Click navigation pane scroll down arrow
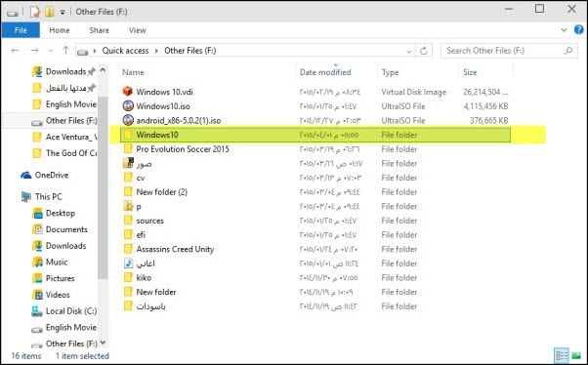The image size is (588, 365). click(103, 343)
